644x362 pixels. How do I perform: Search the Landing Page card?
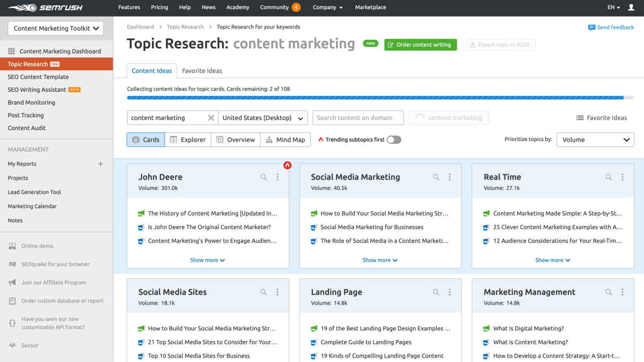(x=436, y=292)
